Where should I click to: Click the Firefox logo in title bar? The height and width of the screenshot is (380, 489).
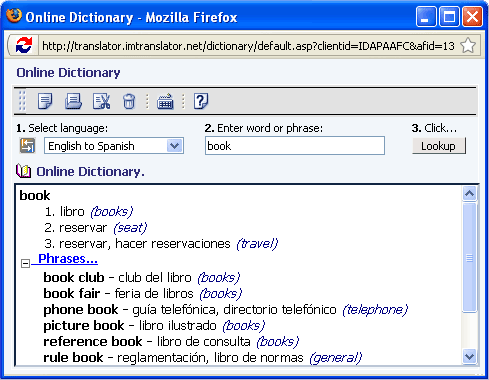click(14, 16)
